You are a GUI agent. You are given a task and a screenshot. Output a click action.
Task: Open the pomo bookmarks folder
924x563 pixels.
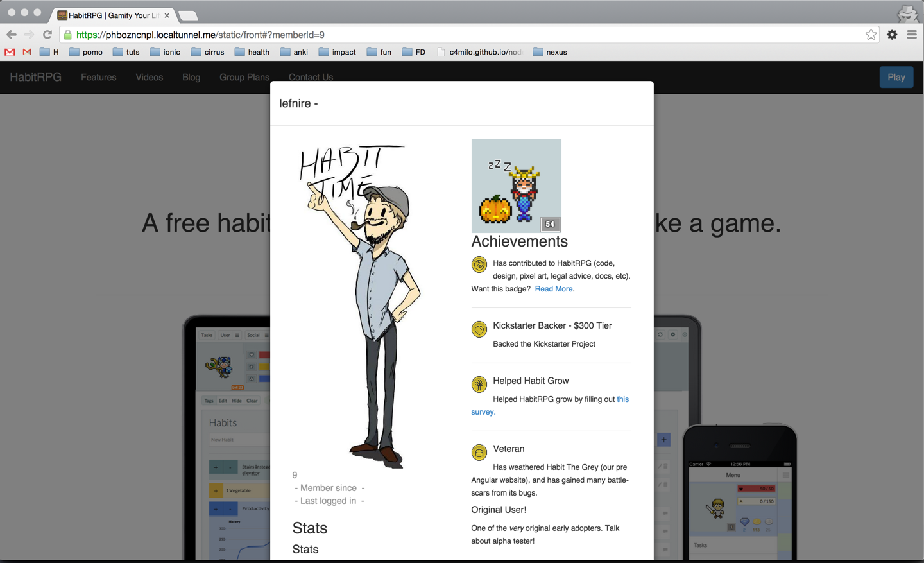[x=86, y=52]
